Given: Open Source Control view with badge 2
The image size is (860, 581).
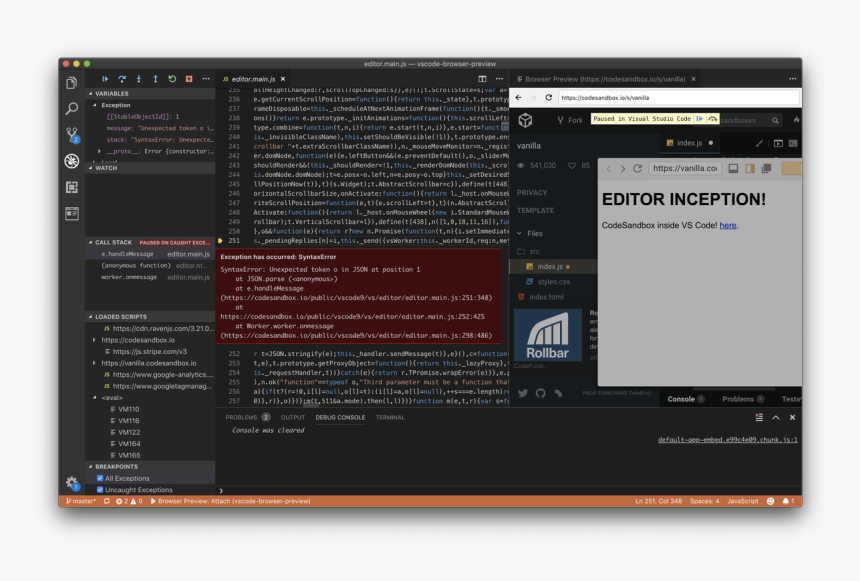Looking at the screenshot, I should 72,134.
